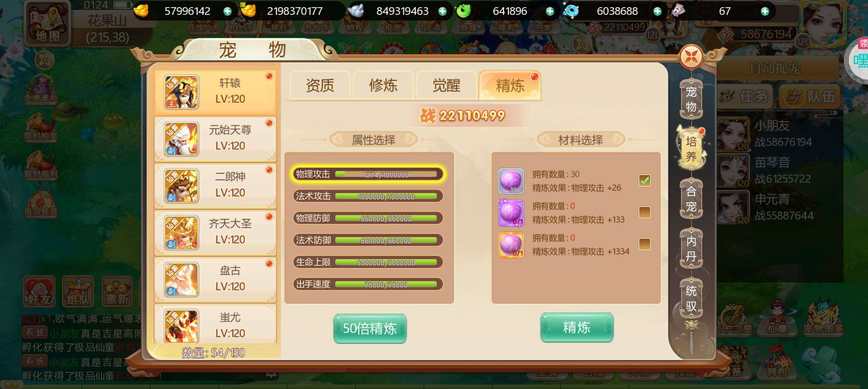Uncheck the 物理攻击 +26 material checkbox
Screen dimensions: 868x389
(x=645, y=180)
